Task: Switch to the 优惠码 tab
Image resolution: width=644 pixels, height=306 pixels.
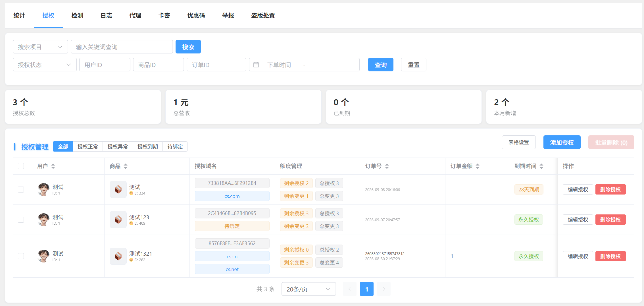Action: (196, 15)
